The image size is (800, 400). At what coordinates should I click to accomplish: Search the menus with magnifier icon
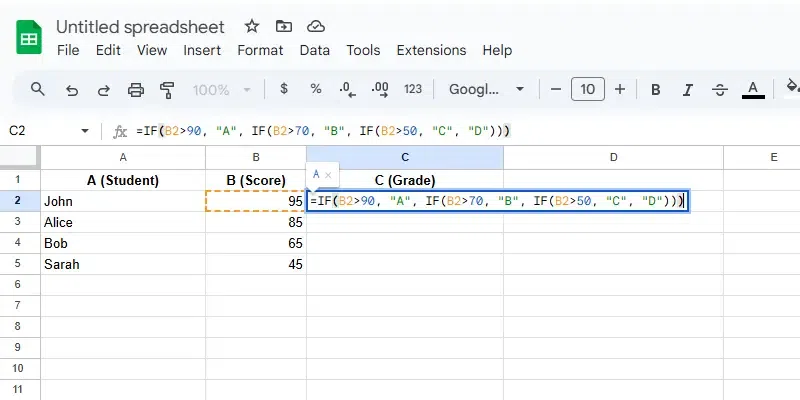coord(38,89)
